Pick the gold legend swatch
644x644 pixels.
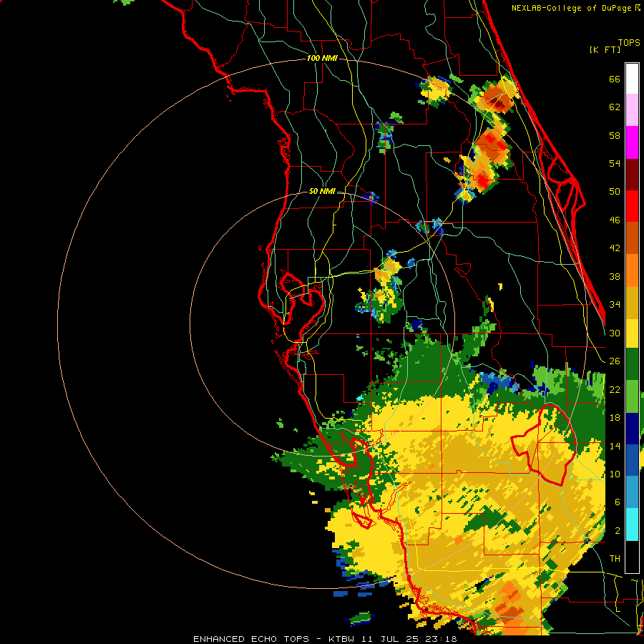(x=632, y=303)
